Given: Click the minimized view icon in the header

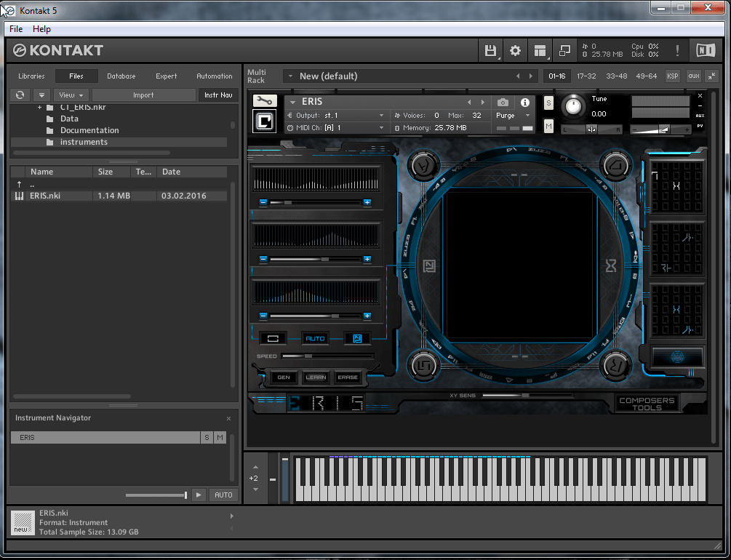Looking at the screenshot, I should tap(564, 50).
